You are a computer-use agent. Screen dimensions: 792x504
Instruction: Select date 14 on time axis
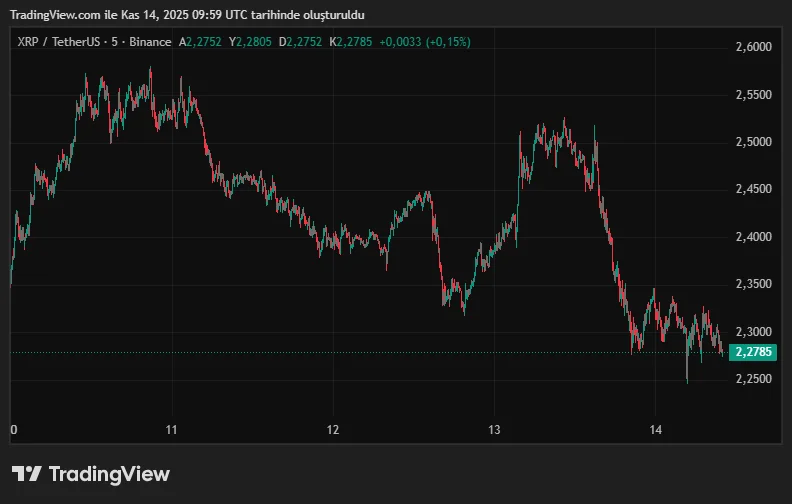[x=655, y=430]
